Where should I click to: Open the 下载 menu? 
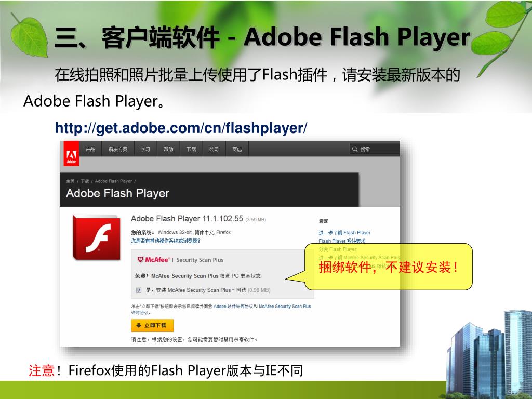[191, 149]
